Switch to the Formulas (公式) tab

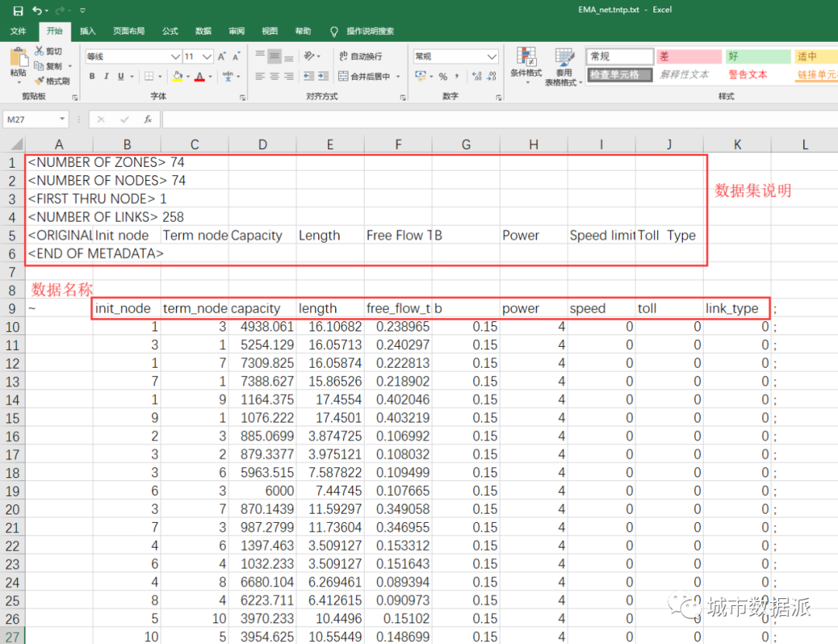tap(170, 31)
